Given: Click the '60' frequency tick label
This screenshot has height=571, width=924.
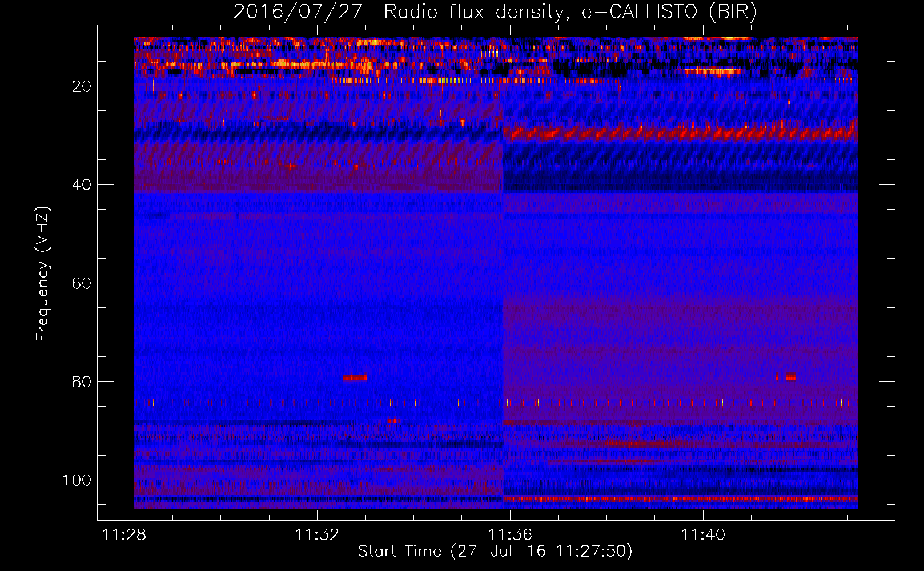Looking at the screenshot, I should 82,283.
